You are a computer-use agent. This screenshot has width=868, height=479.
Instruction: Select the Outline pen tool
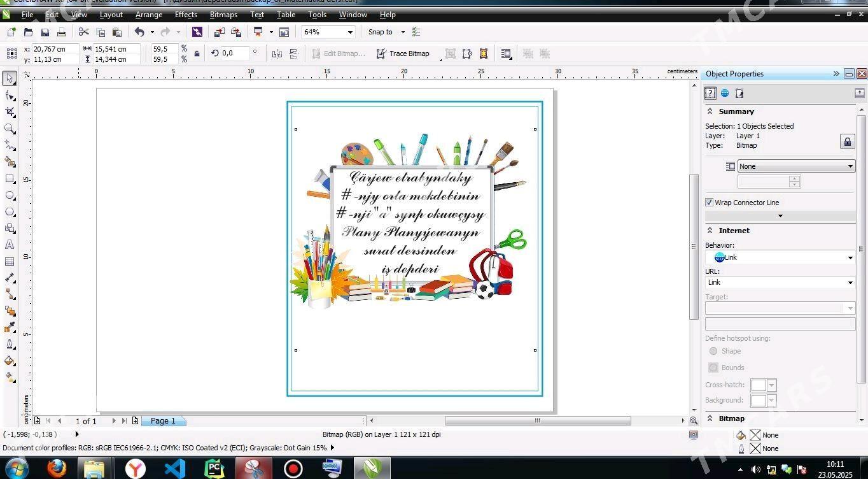(10, 344)
